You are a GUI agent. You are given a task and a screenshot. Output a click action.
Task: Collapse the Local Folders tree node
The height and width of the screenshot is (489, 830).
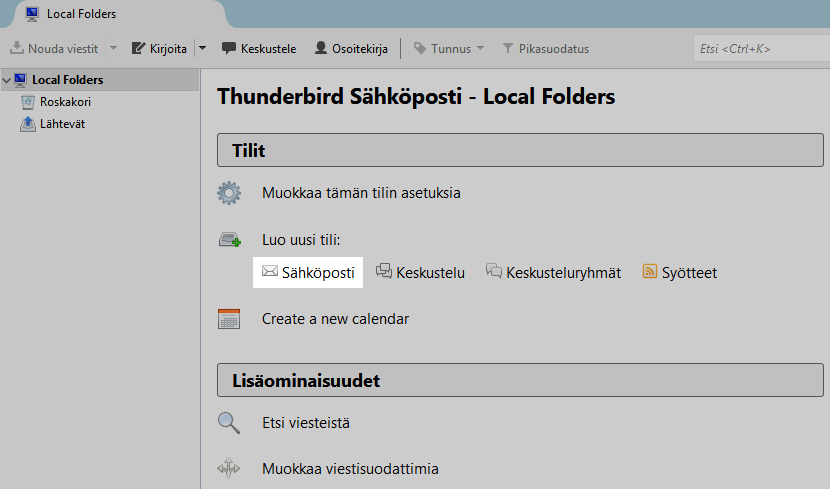pos(6,80)
